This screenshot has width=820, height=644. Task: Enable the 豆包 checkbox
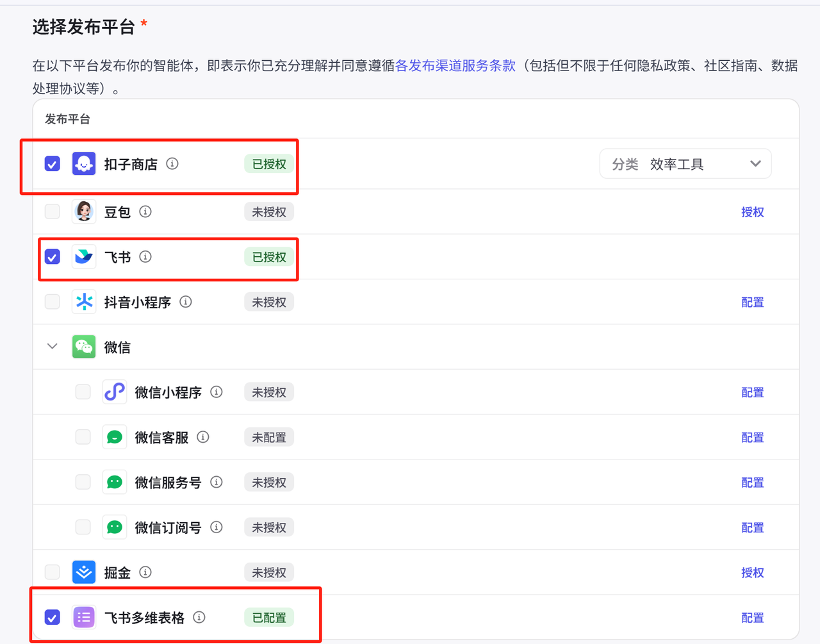(52, 211)
